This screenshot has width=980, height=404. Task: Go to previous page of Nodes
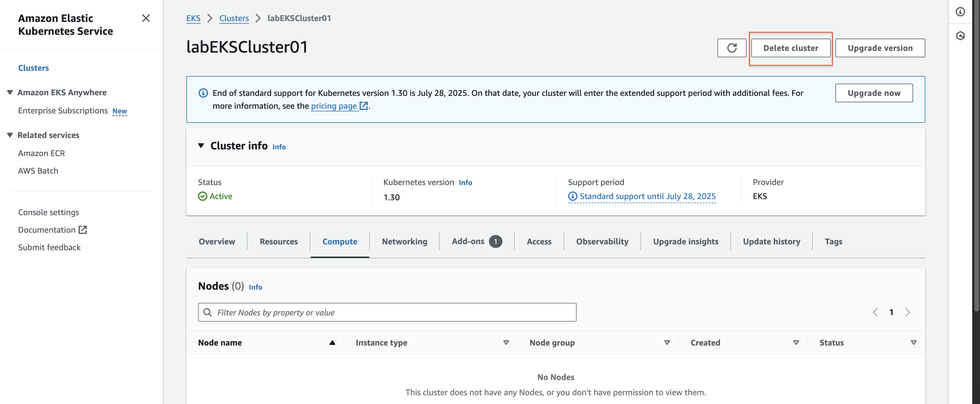(875, 312)
